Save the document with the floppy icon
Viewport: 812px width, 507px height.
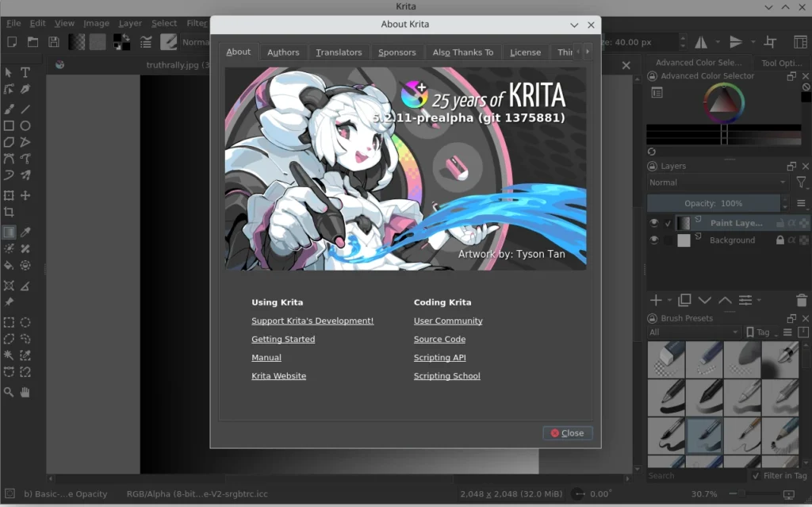click(x=53, y=42)
